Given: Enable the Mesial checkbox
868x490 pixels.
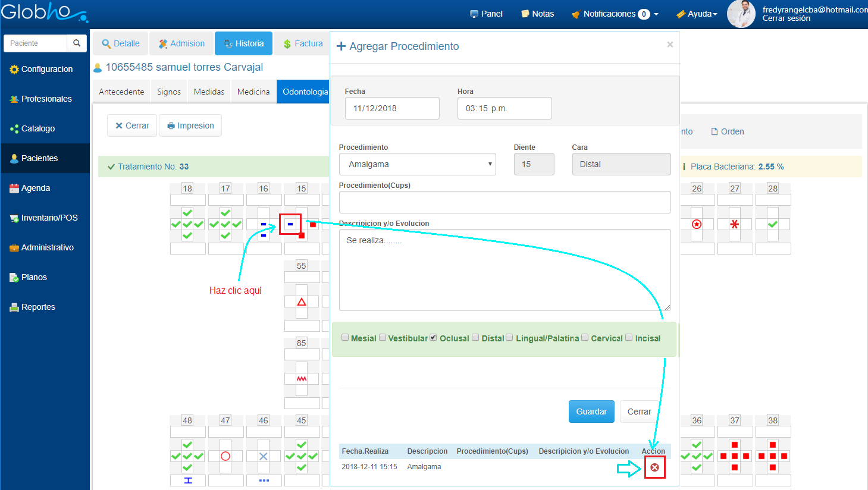Looking at the screenshot, I should [345, 338].
